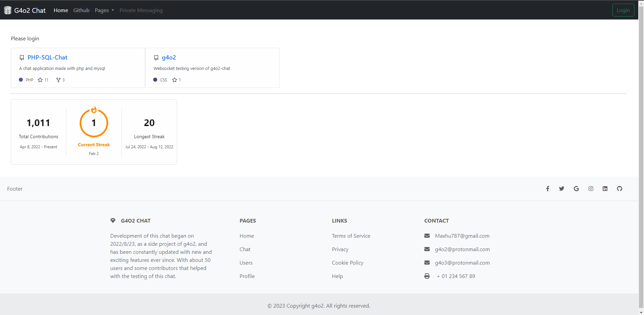
Task: Open the PHP-SQL-Chat repository link
Action: pos(47,57)
